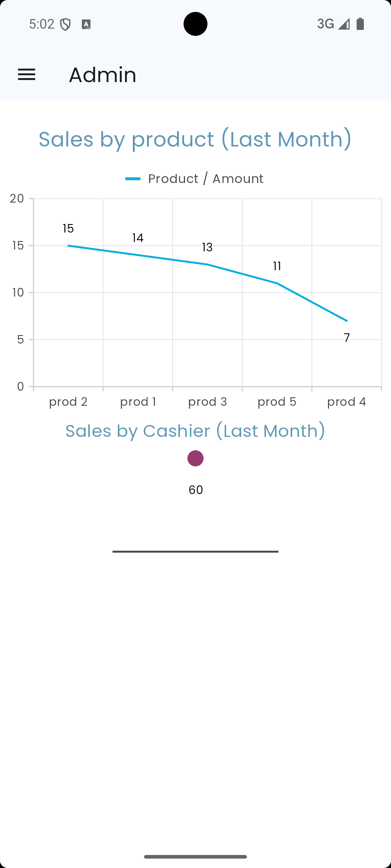391x868 pixels.
Task: Tap the 3G network indicator
Action: pyautogui.click(x=325, y=24)
